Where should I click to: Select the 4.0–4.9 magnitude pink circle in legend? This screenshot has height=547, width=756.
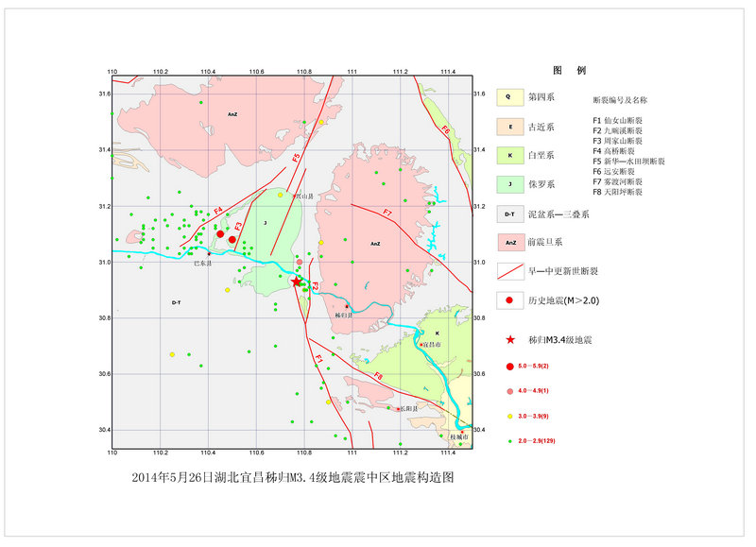tap(510, 390)
